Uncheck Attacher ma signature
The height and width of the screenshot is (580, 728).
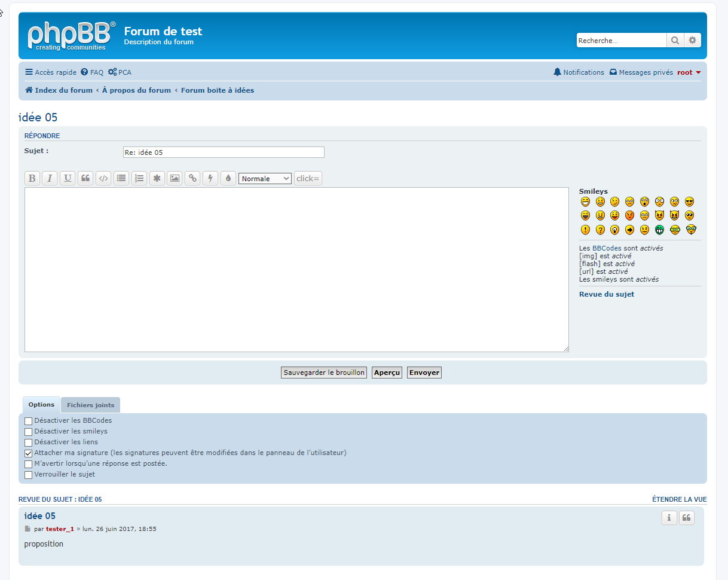(x=29, y=453)
